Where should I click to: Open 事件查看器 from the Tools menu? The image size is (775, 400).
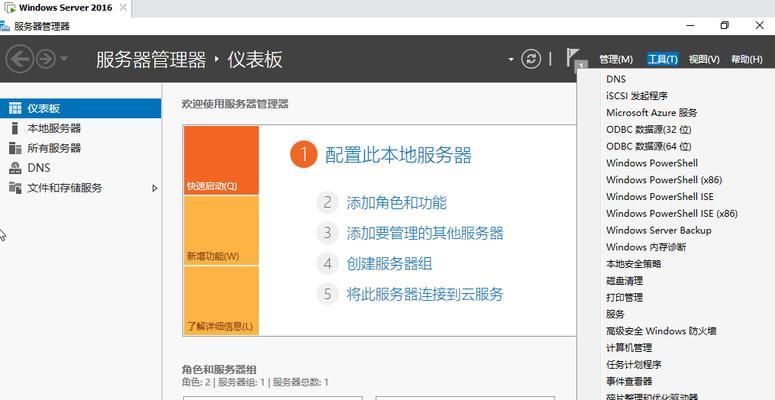629,381
